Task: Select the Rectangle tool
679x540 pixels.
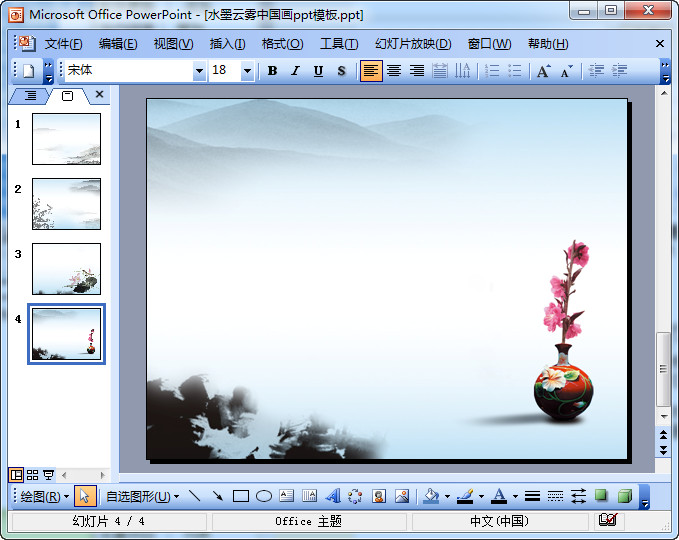Action: (x=241, y=496)
